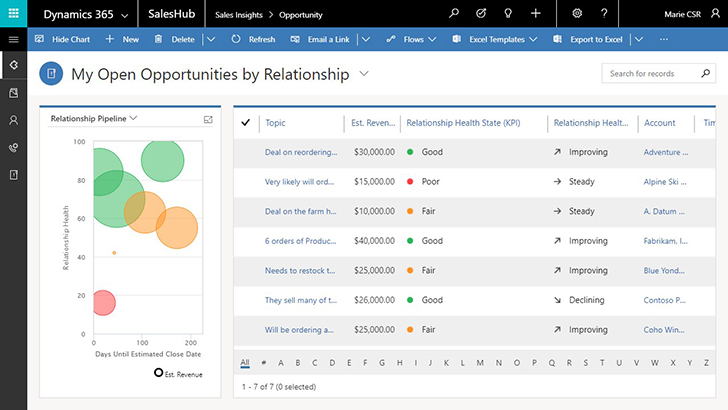Click the help question mark icon
Viewport: 728px width, 410px height.
pyautogui.click(x=604, y=14)
